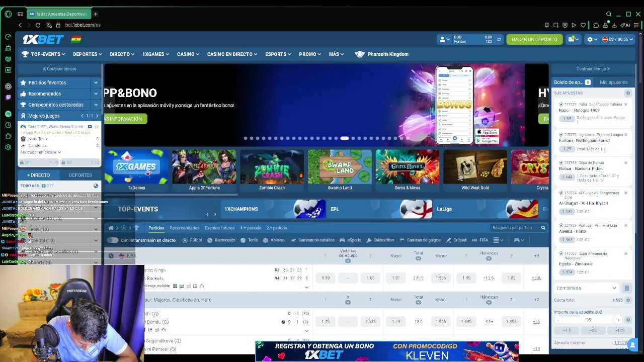Remove Napoli - Bologna 1909 bet
This screenshot has width=644, height=362.
coord(626,105)
